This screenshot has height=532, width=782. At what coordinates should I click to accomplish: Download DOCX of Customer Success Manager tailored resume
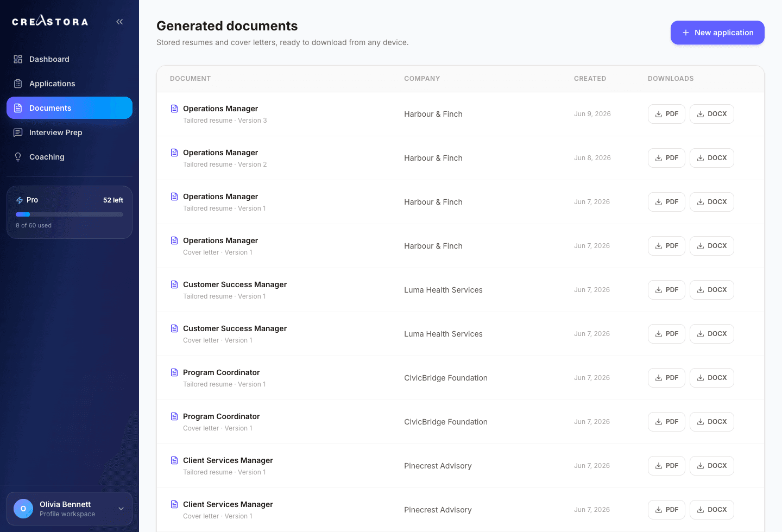click(711, 290)
